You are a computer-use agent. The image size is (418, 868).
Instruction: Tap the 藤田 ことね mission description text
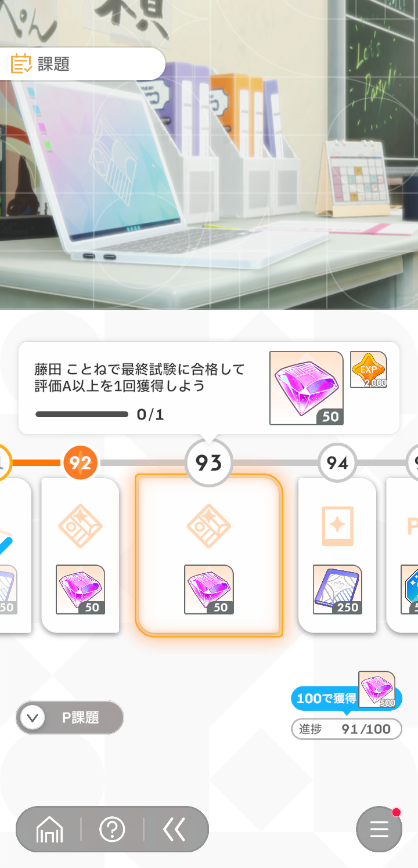140,377
